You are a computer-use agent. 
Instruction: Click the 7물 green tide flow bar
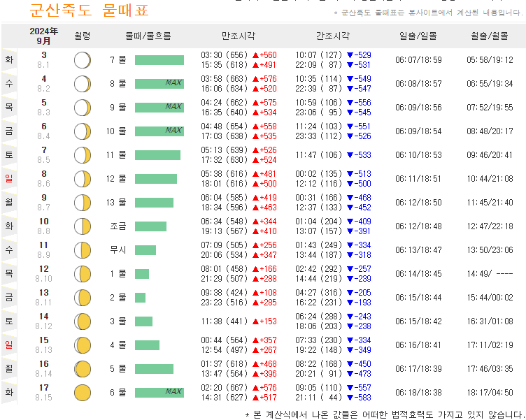[159, 60]
